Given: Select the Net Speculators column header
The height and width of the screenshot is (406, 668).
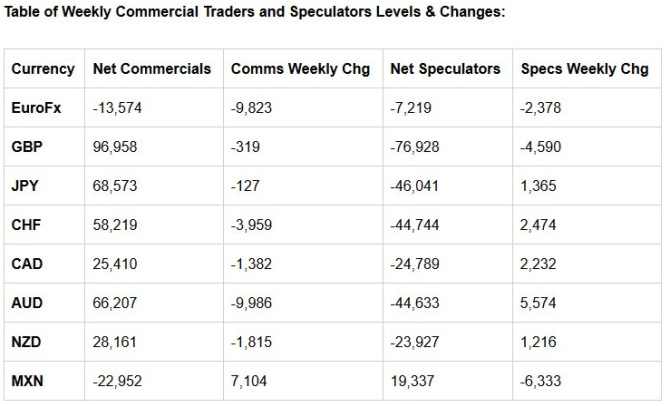Looking at the screenshot, I should click(x=445, y=69).
